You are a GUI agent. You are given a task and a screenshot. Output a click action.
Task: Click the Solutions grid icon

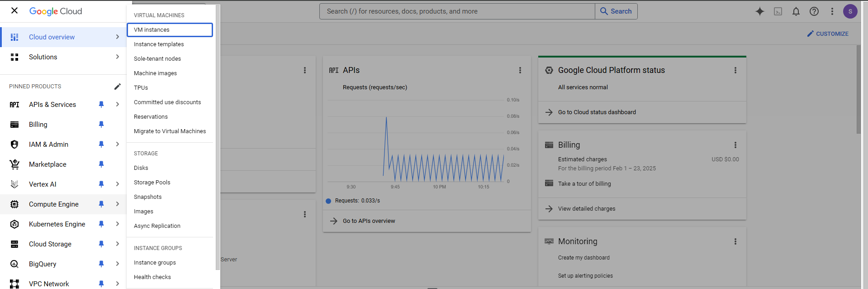coord(14,57)
